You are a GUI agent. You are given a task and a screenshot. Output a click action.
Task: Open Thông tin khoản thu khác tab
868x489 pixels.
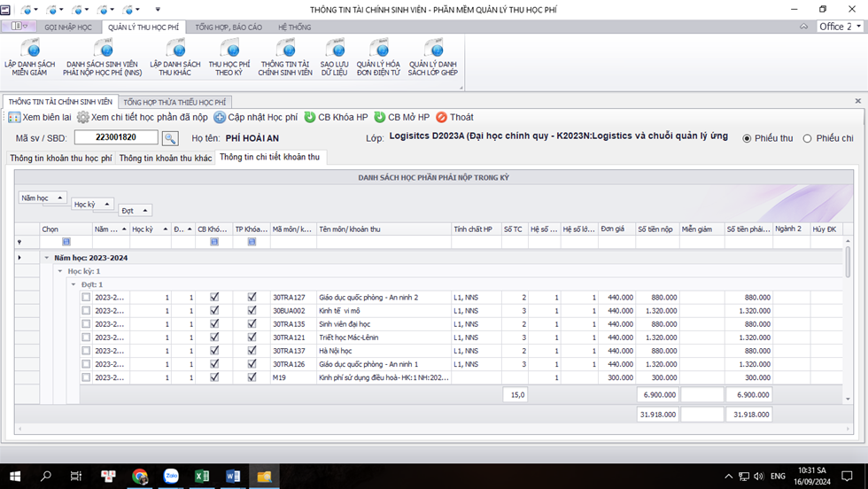166,158
